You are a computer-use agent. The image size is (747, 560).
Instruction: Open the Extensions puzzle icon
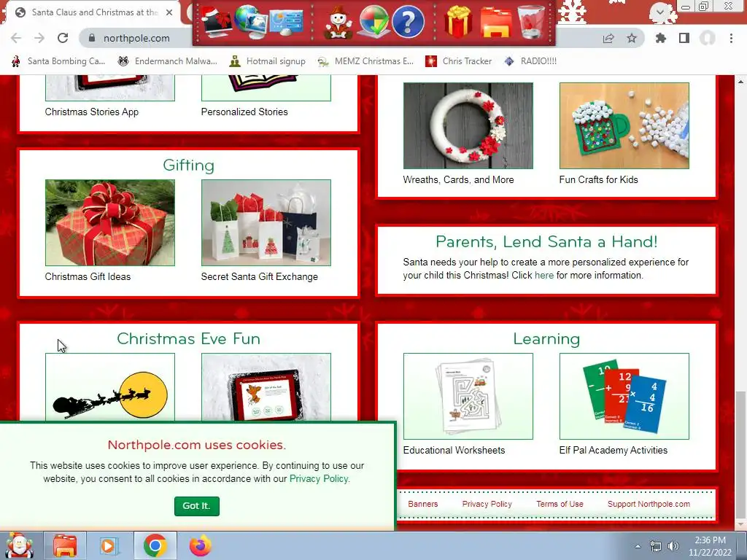coord(660,38)
